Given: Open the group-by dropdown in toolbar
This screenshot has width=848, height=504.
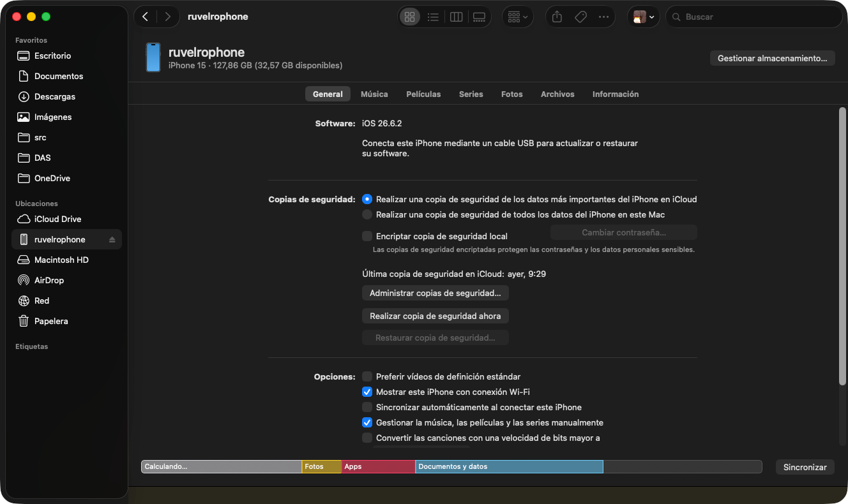Looking at the screenshot, I should [x=518, y=17].
